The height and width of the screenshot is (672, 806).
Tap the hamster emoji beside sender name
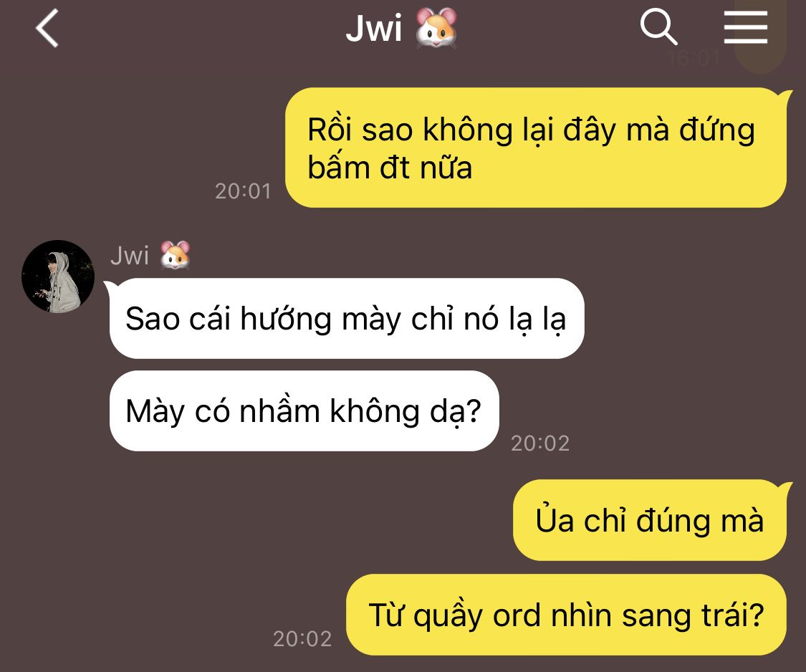click(176, 255)
